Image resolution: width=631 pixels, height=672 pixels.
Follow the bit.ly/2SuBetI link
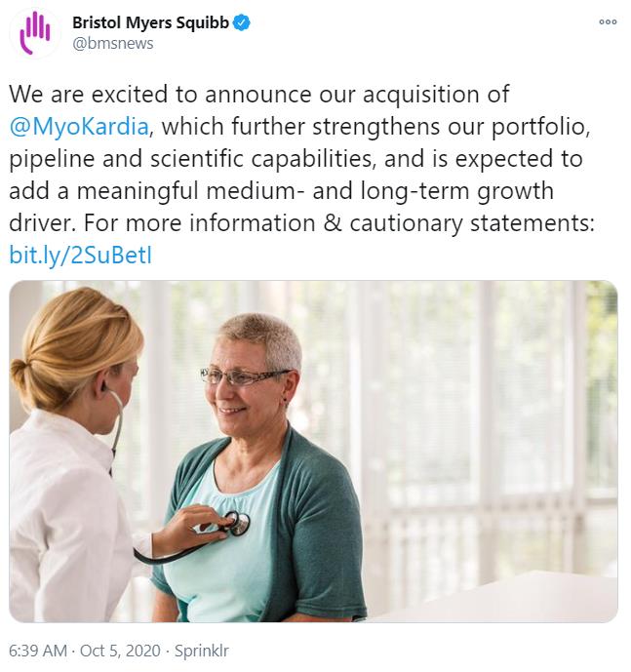(81, 256)
